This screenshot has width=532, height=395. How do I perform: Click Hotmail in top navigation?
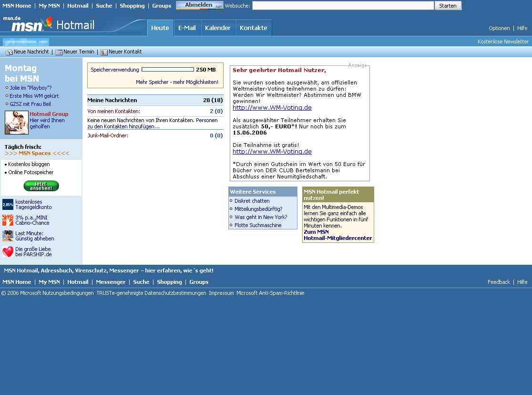tap(78, 6)
